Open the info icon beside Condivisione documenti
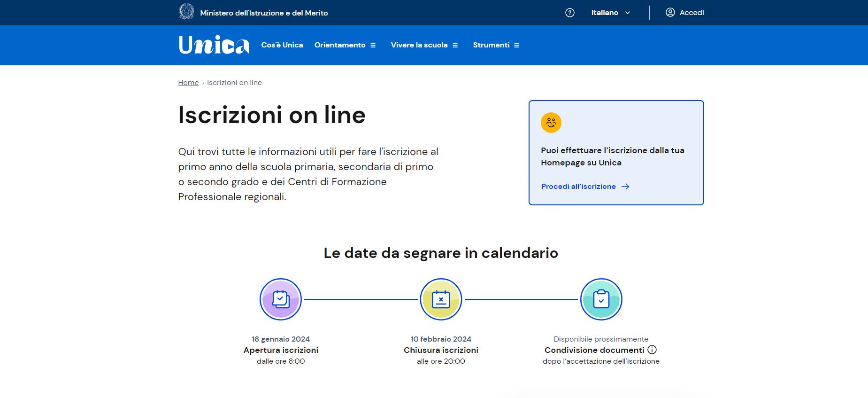The height and width of the screenshot is (398, 868). tap(652, 350)
